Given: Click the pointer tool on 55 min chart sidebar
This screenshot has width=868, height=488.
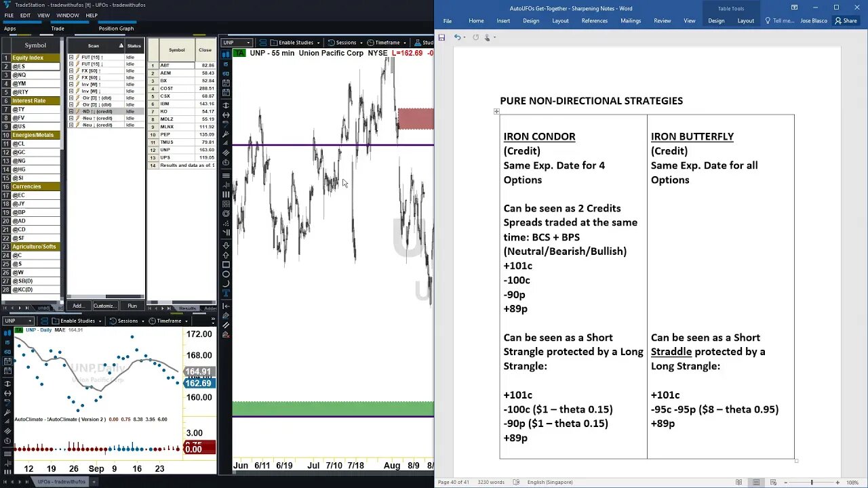Looking at the screenshot, I should pyautogui.click(x=226, y=124).
